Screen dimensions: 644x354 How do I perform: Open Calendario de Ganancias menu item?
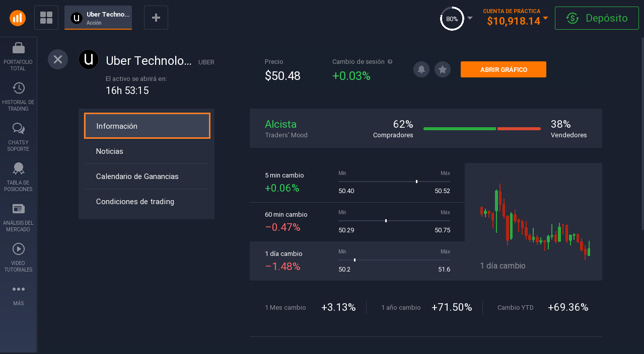(147, 176)
